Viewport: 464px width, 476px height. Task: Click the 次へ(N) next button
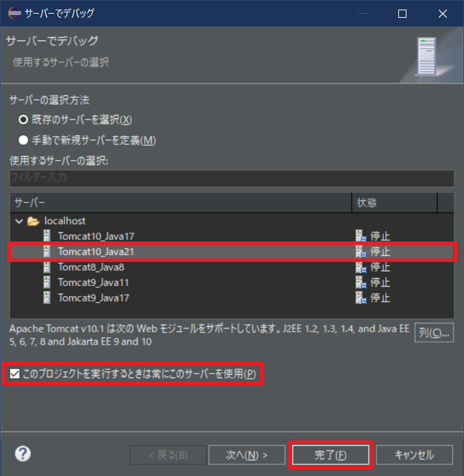coord(247,455)
